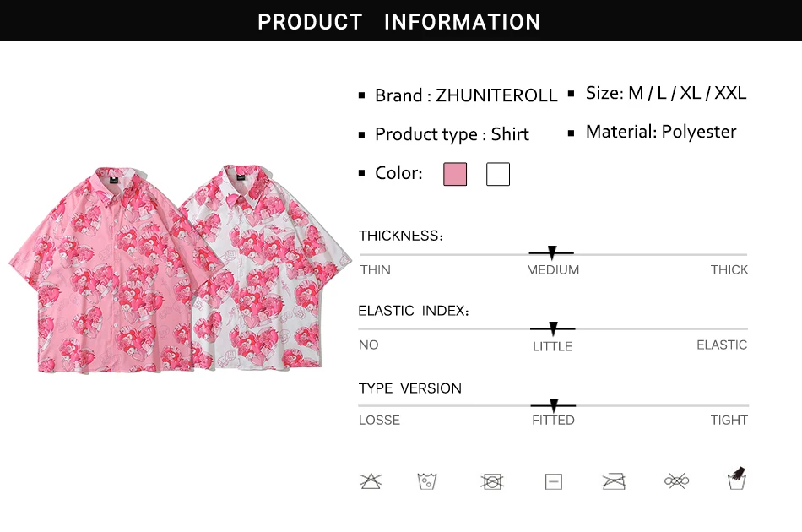Select the white color swatch
Screen dimensions: 802x532
pos(498,174)
